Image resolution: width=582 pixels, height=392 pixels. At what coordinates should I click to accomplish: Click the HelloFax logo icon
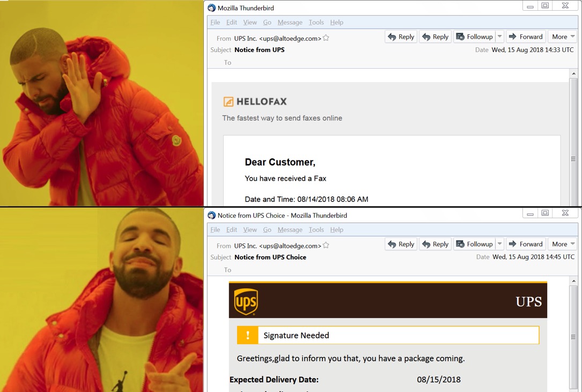[229, 101]
